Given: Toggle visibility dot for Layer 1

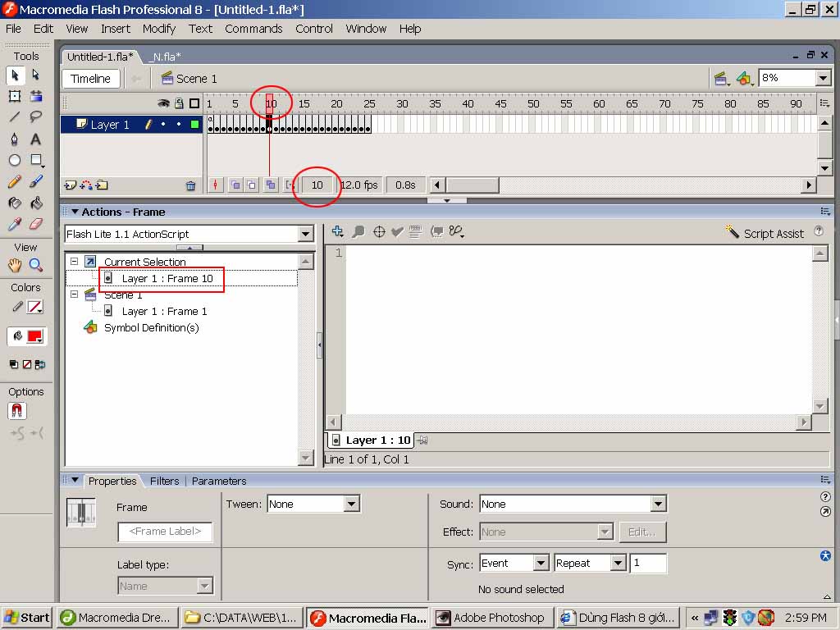Looking at the screenshot, I should [x=163, y=125].
